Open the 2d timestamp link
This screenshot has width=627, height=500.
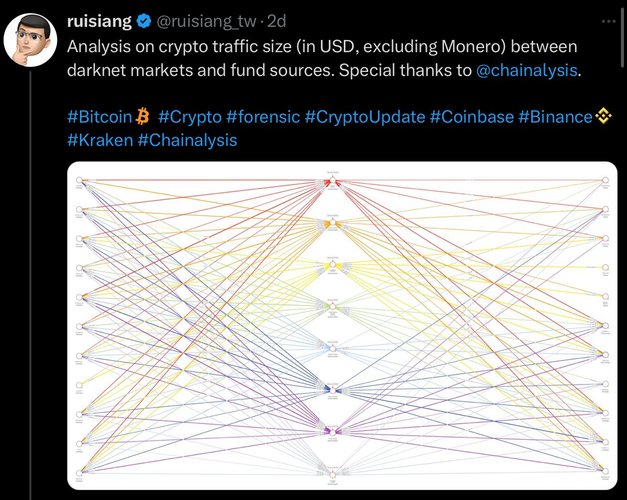pyautogui.click(x=276, y=21)
